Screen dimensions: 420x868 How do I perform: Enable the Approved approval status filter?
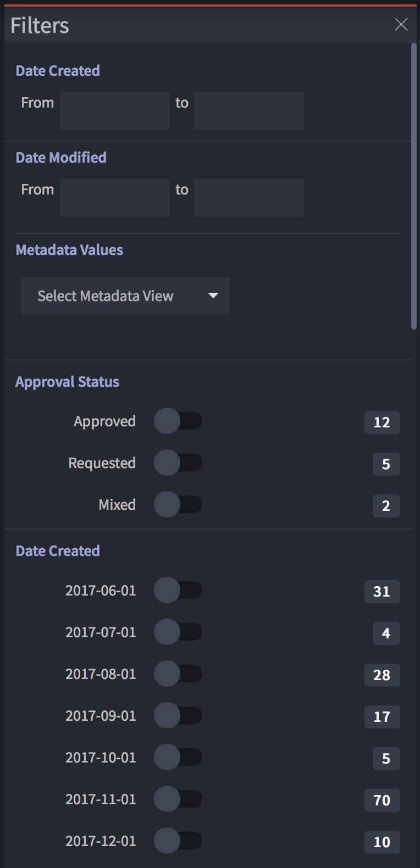(x=178, y=421)
